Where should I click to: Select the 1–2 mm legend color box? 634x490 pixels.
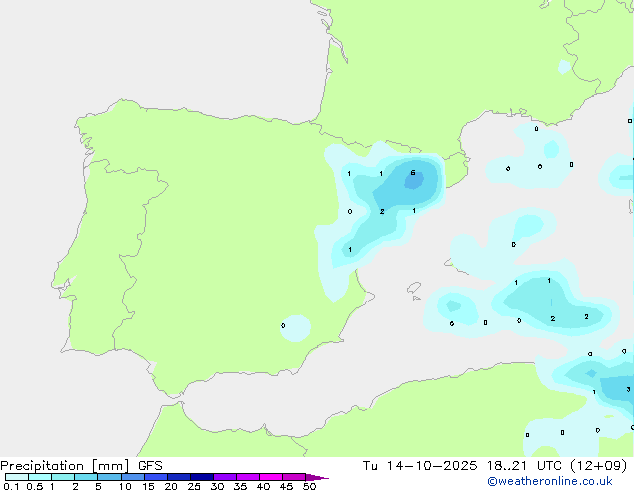63,477
